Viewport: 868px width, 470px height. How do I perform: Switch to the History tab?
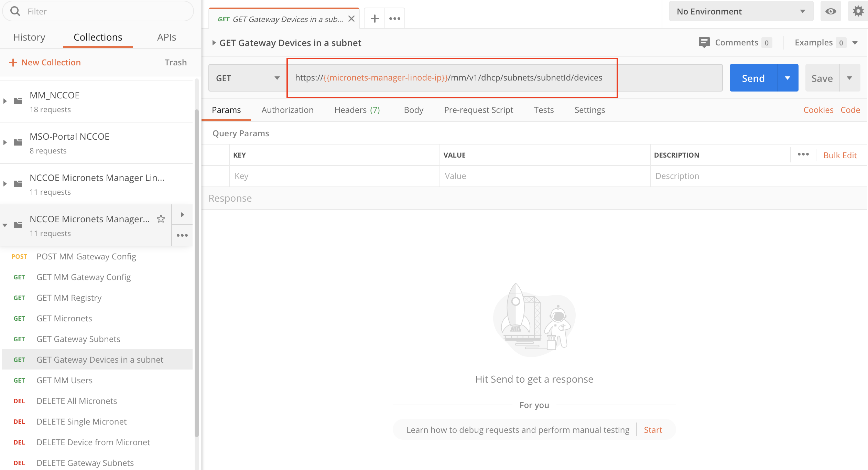29,37
